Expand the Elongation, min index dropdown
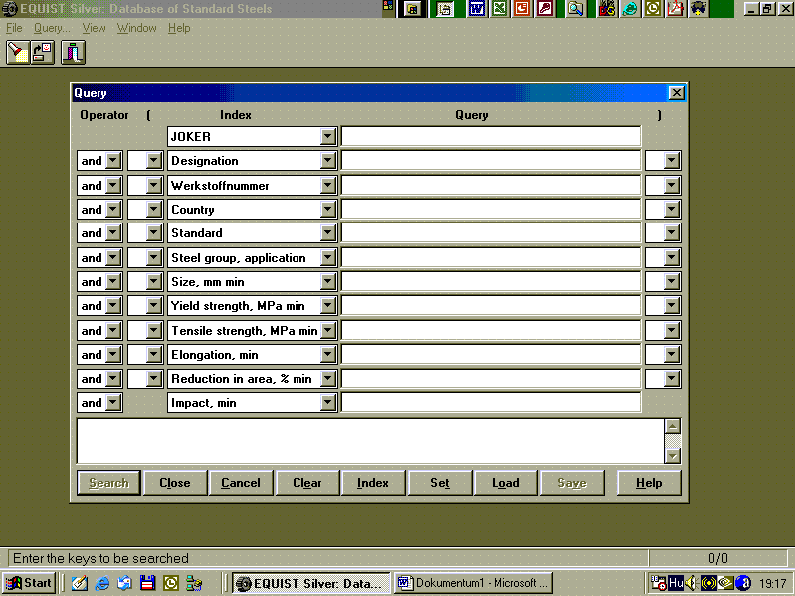Screen dimensions: 795x596 [x=328, y=355]
